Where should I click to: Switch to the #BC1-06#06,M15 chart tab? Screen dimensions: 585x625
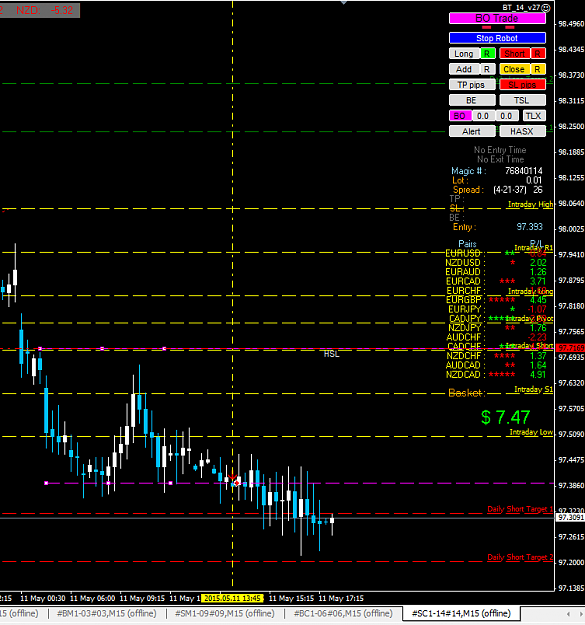click(343, 613)
